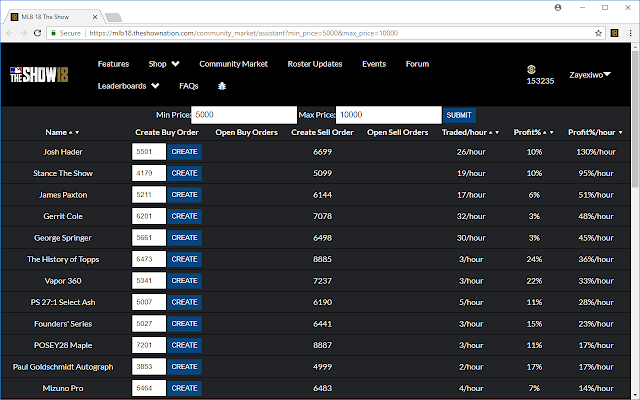The height and width of the screenshot is (400, 640).
Task: Expand the Leaderboards dropdown menu
Action: pyautogui.click(x=129, y=86)
